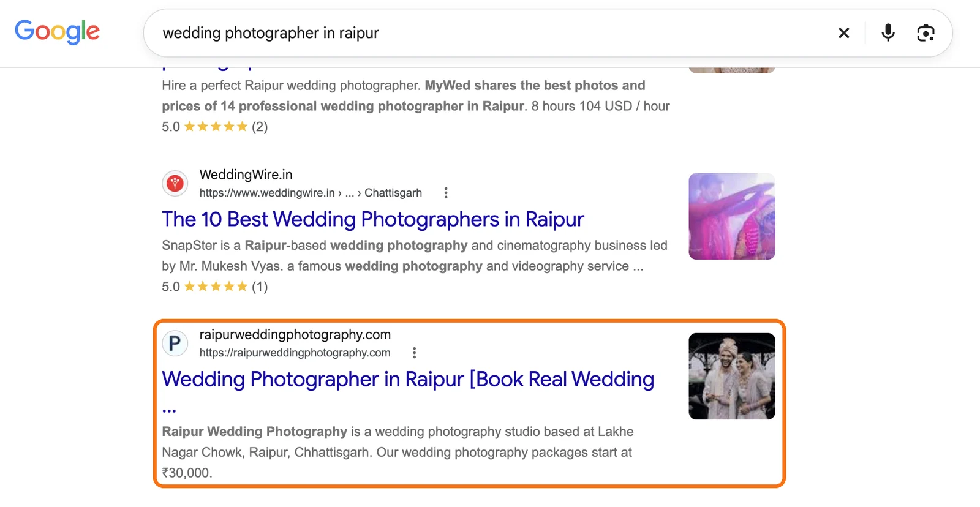980x507 pixels.
Task: Click the https://raipurweddingphotography.com URL
Action: click(x=295, y=353)
